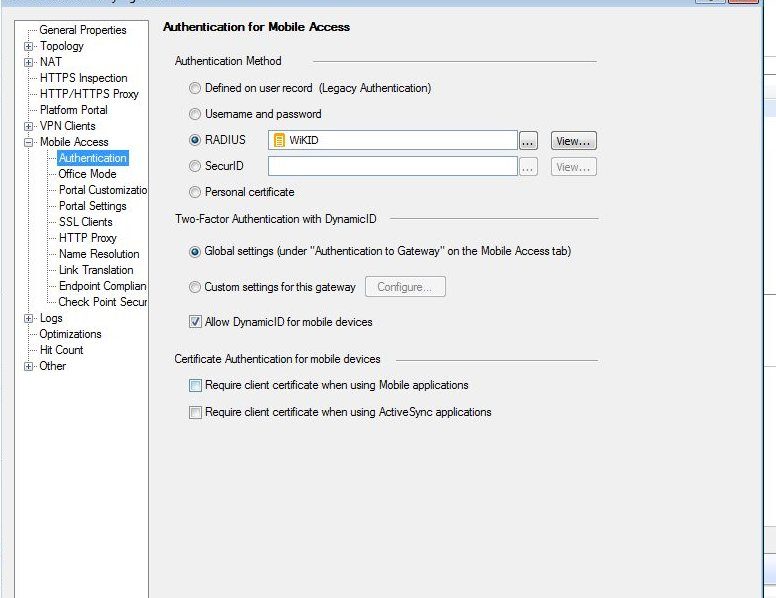Open Name Resolution page
Image resolution: width=776 pixels, height=598 pixels.
tap(99, 254)
